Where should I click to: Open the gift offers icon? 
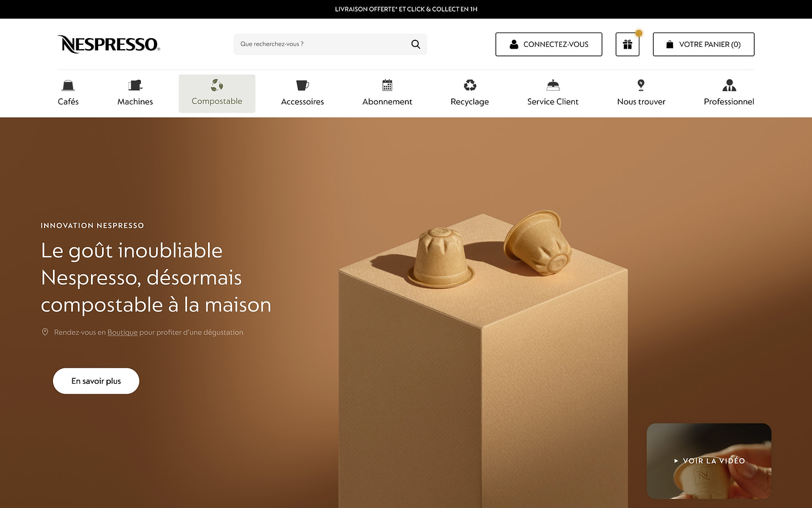click(627, 44)
